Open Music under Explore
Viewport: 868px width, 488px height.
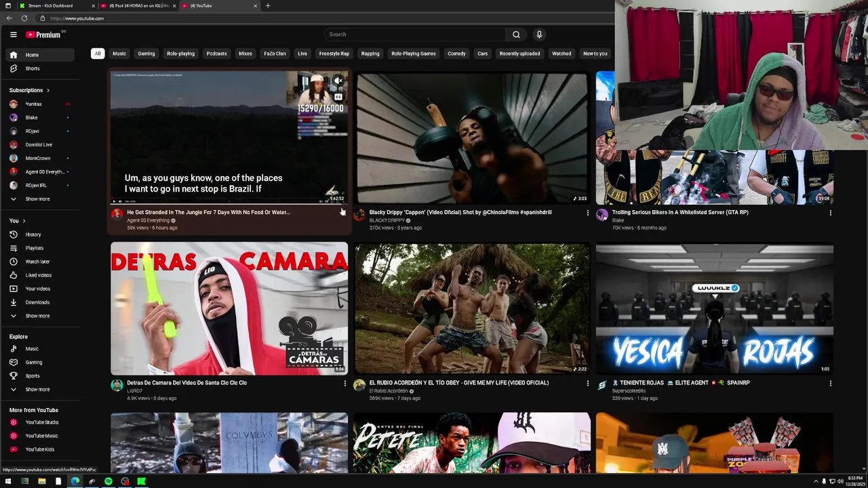pos(41,349)
